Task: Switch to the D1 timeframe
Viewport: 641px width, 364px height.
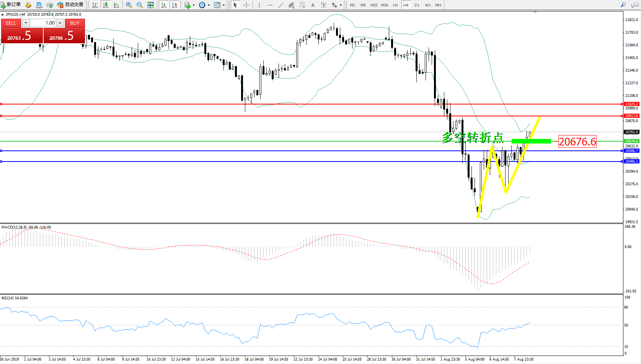Action: click(x=417, y=5)
